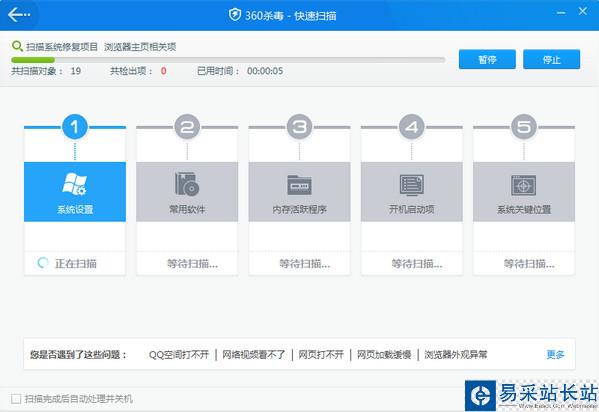Viewport: 599px width, 412px height.
Task: Click the spinning 正在扫描 indicator
Action: [43, 263]
